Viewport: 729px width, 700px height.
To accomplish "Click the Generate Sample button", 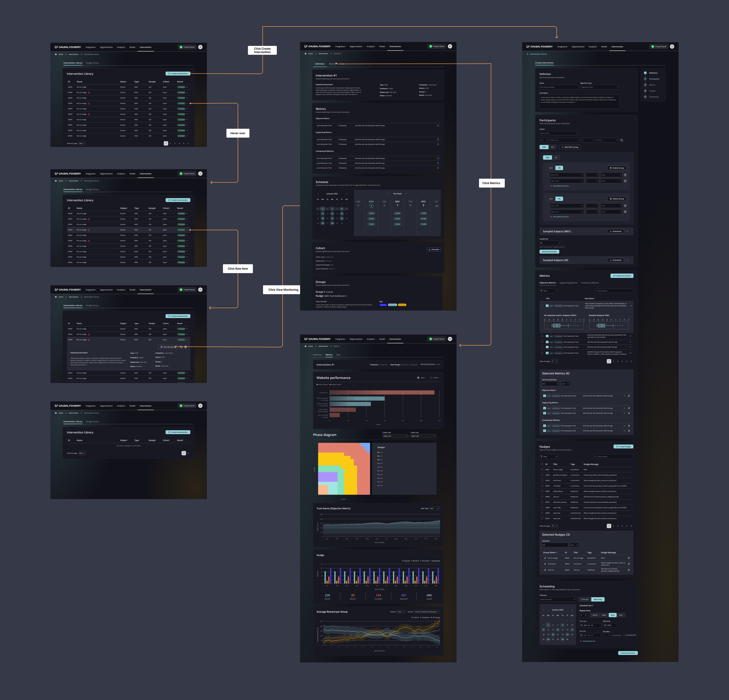I will coord(549,252).
